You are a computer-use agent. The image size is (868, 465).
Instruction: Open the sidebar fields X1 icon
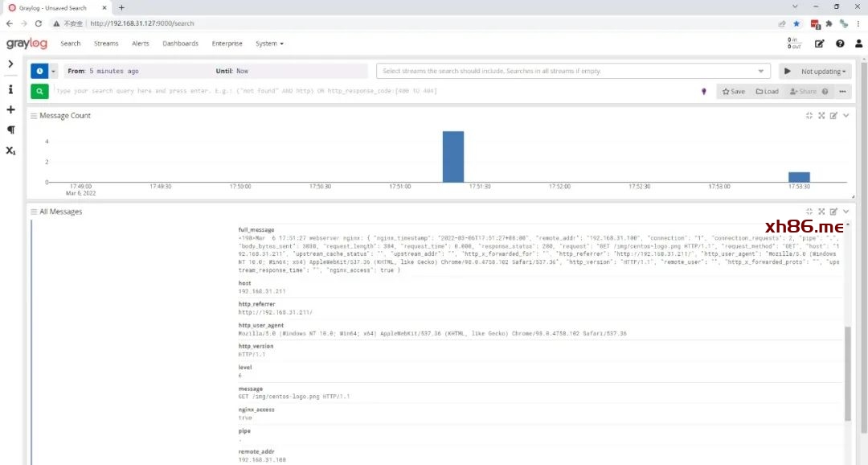(10, 150)
